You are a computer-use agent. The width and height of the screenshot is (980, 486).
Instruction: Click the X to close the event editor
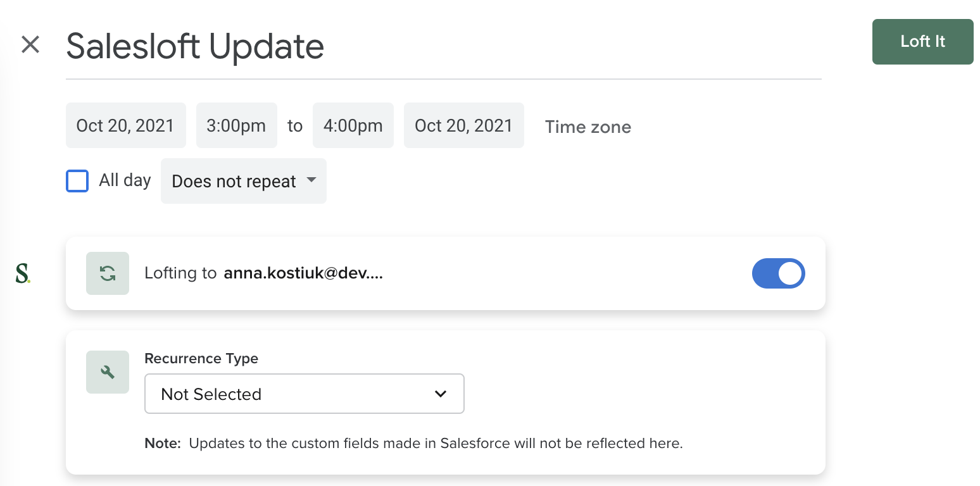30,44
